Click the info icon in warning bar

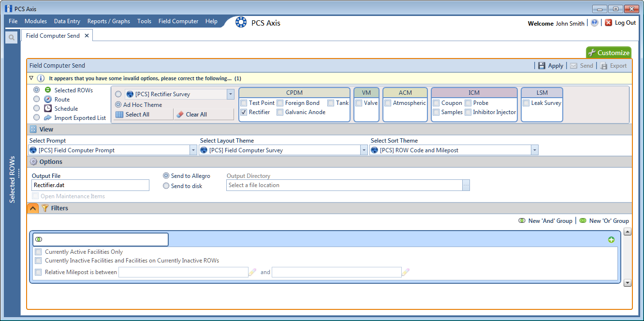coord(41,78)
